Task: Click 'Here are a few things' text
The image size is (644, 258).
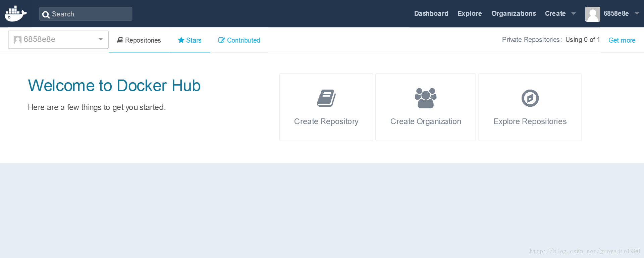Action: 97,107
